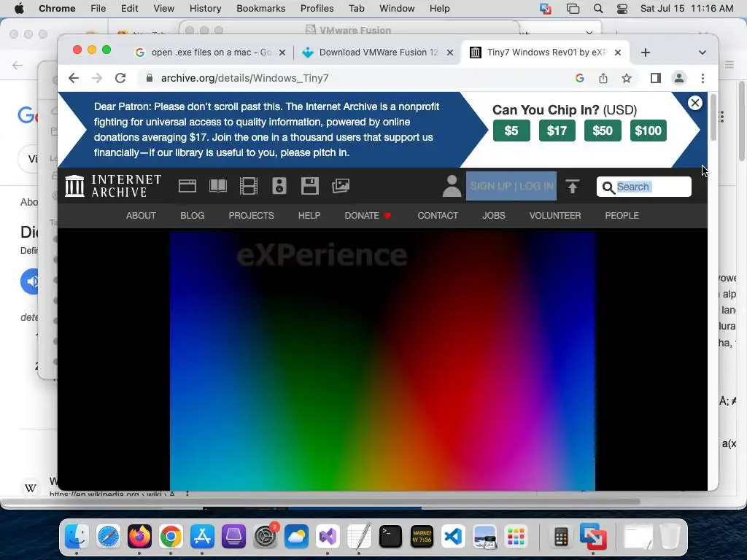This screenshot has height=560, width=747.
Task: Open Control Center in menu bar
Action: click(x=622, y=9)
